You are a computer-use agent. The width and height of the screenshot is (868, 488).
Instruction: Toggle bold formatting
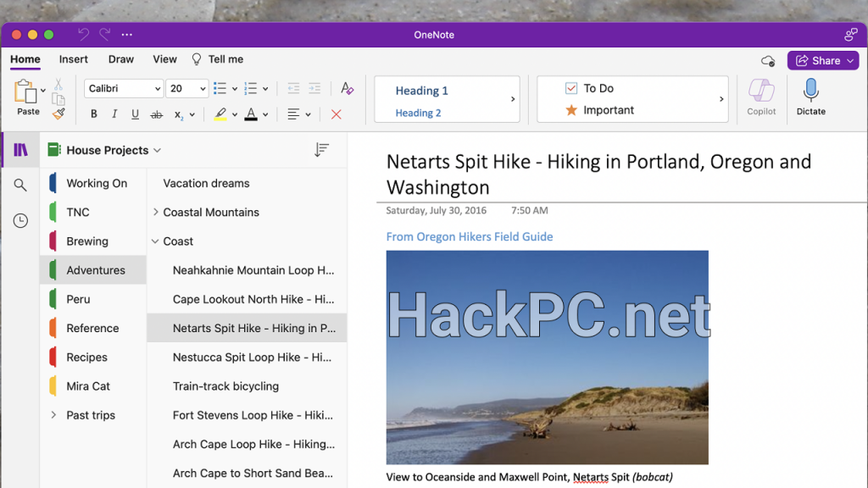point(94,114)
